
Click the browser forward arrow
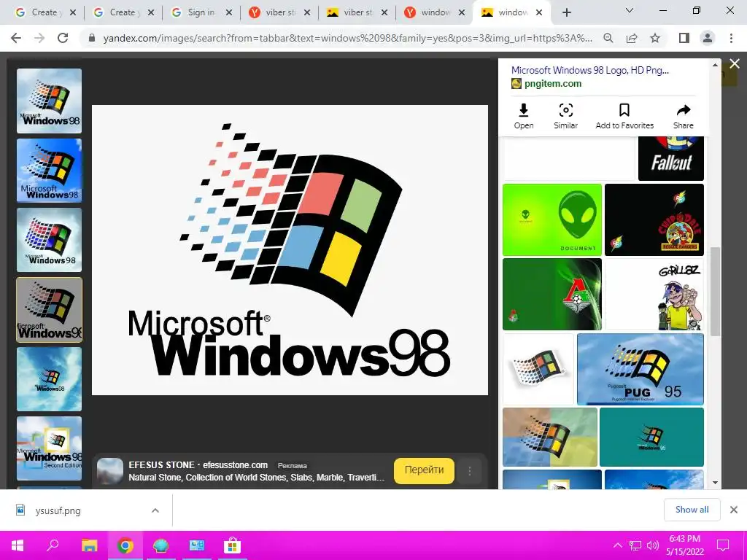(x=39, y=38)
